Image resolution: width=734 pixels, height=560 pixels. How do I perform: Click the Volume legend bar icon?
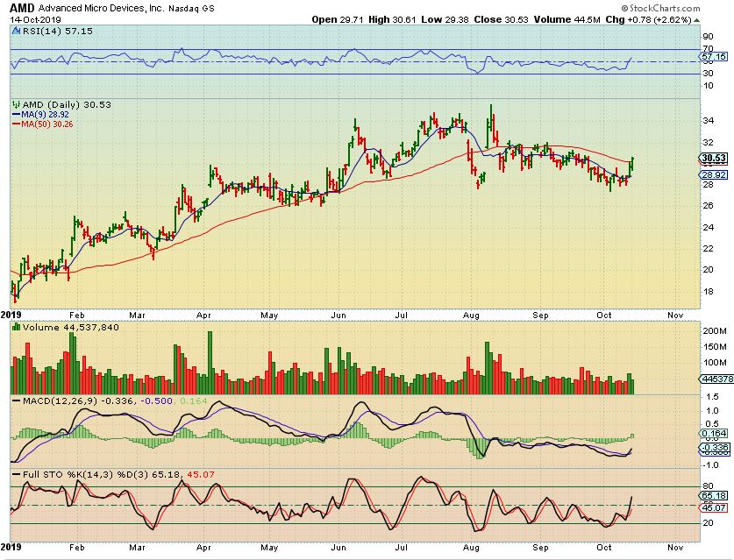click(x=17, y=327)
